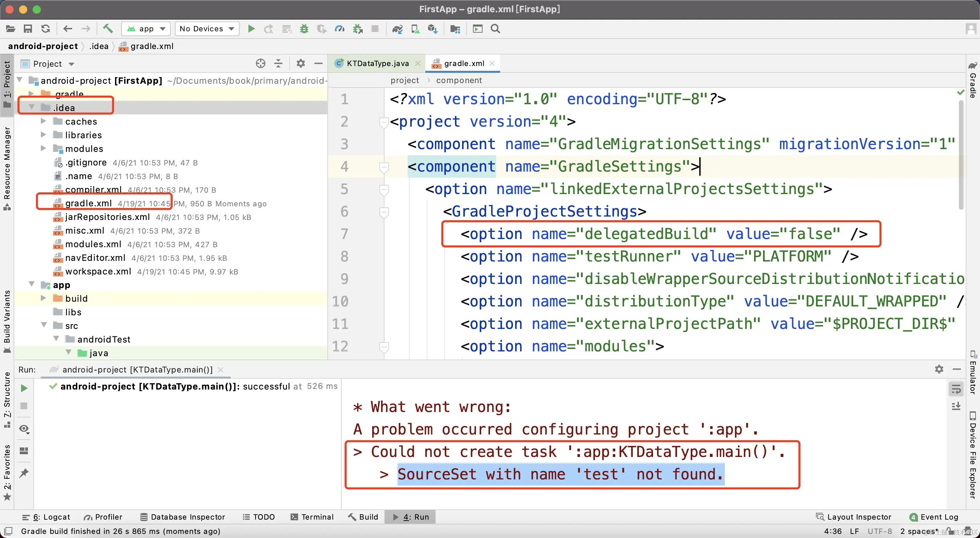Viewport: 980px width, 538px height.
Task: Select workspace.xml in project tree
Action: pos(98,271)
